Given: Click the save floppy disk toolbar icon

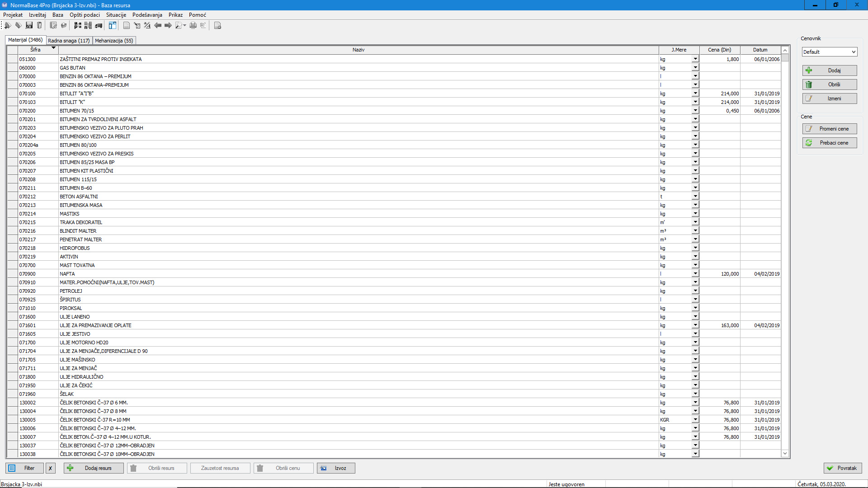Looking at the screenshot, I should (29, 25).
